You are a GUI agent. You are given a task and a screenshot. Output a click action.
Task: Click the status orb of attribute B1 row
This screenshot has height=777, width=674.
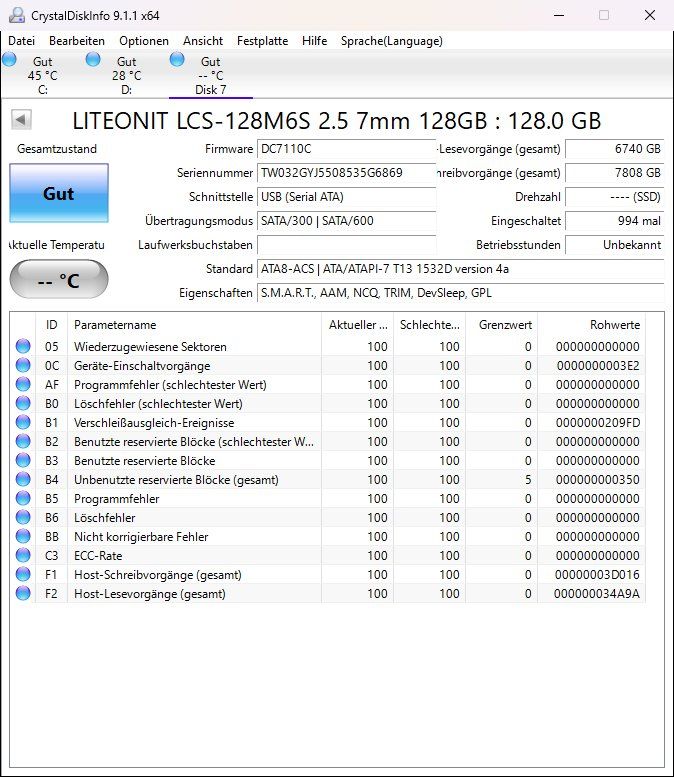[23, 422]
